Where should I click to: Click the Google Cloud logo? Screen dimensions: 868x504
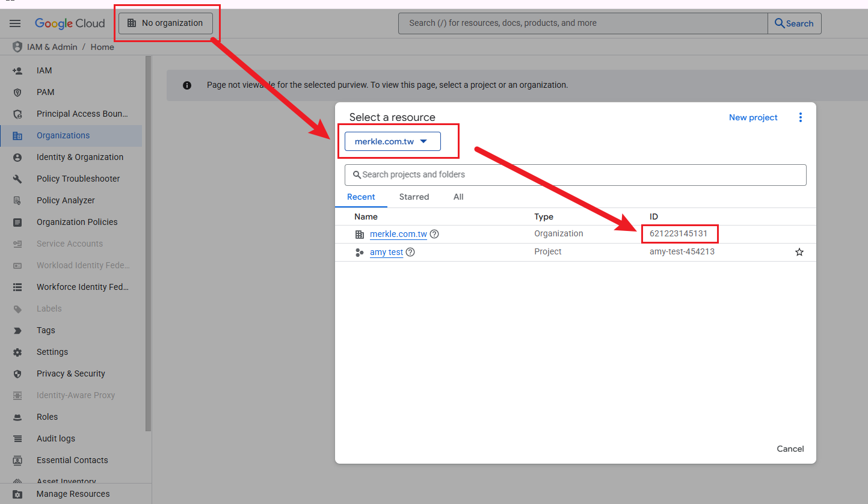(x=70, y=23)
